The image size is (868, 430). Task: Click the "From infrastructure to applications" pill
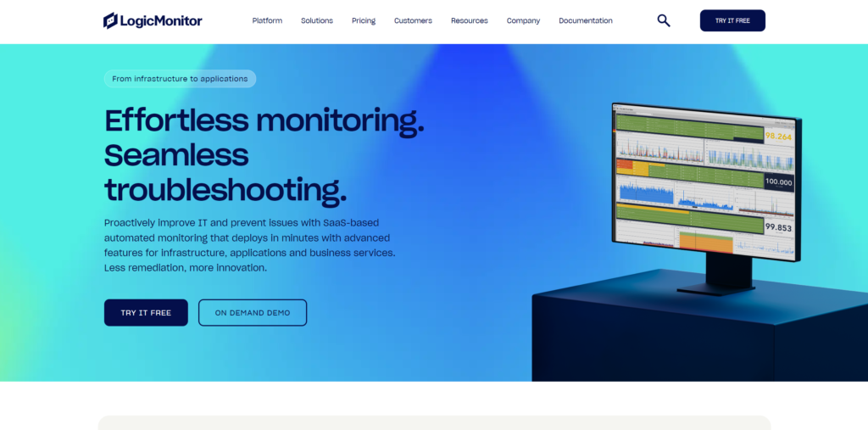pos(180,79)
